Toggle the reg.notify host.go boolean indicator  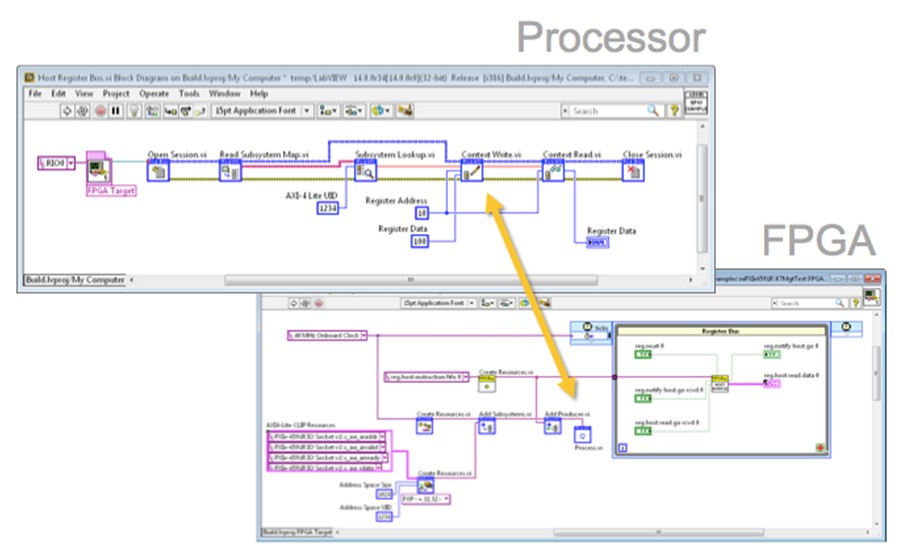773,354
